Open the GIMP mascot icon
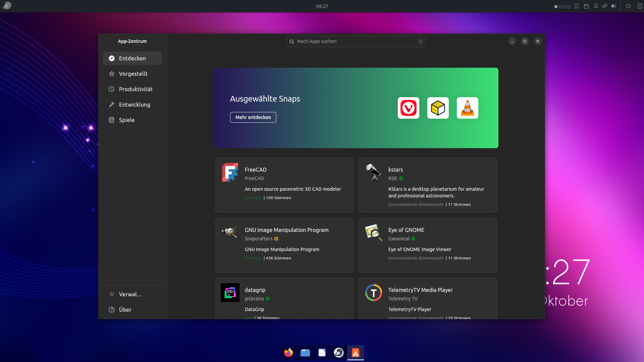 [x=230, y=232]
